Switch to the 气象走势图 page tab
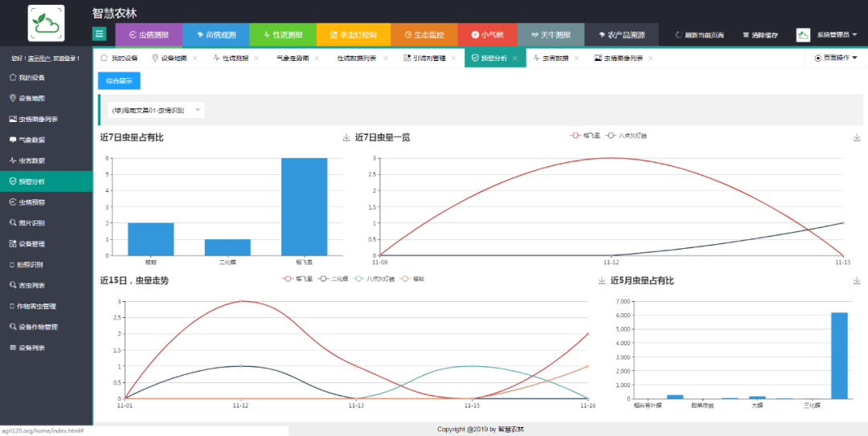The width and height of the screenshot is (868, 436). [x=293, y=58]
